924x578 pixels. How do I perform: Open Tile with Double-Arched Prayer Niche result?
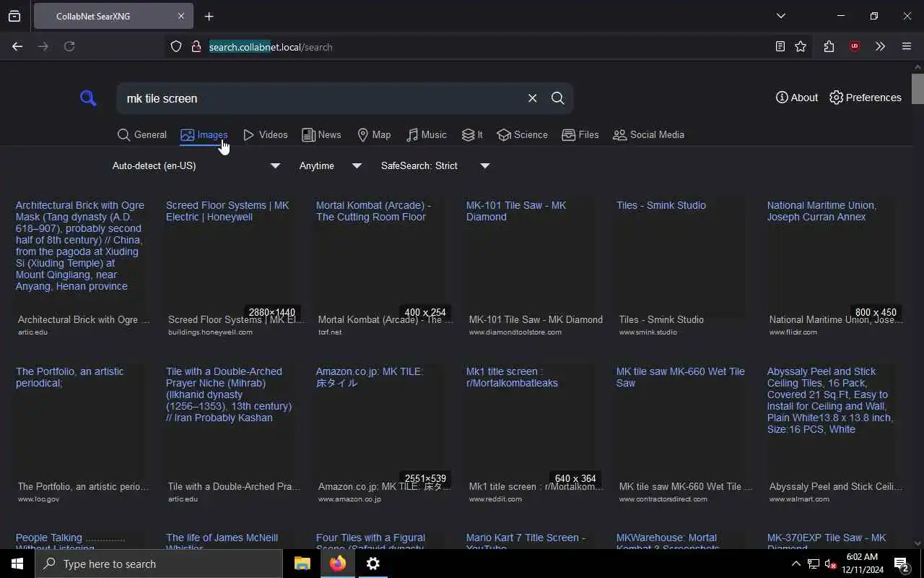(229, 394)
